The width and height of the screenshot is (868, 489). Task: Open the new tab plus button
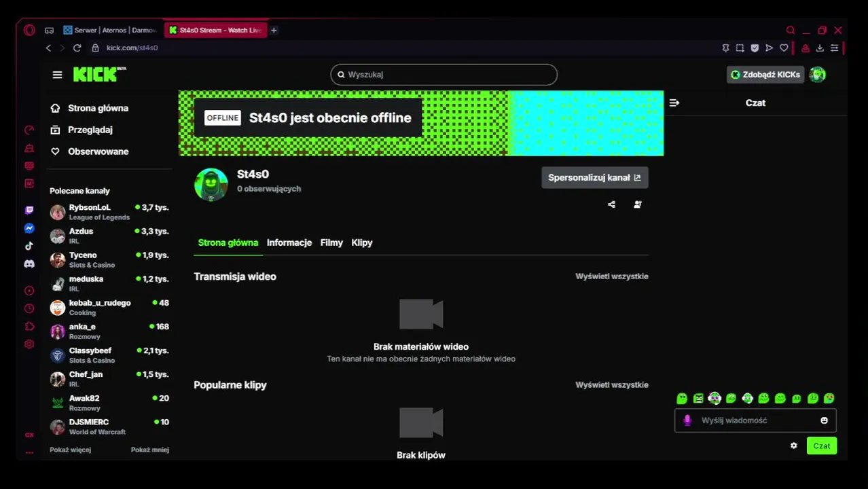point(274,30)
